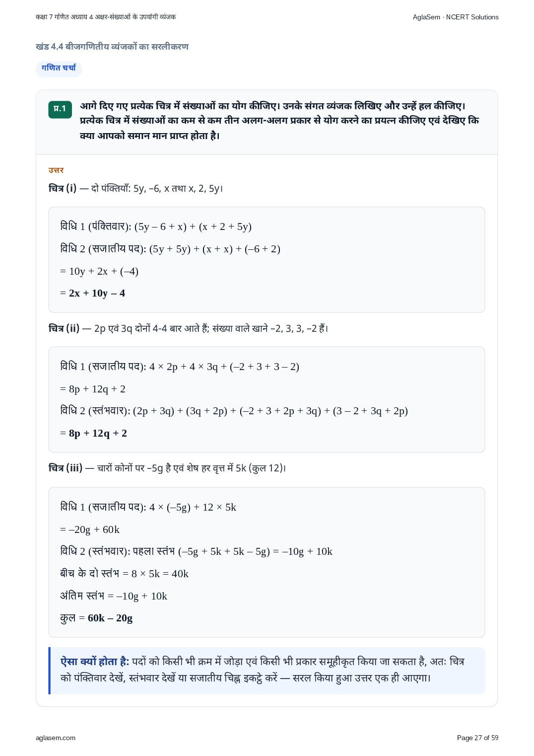Select the चित्र (i) heading line

click(136, 188)
